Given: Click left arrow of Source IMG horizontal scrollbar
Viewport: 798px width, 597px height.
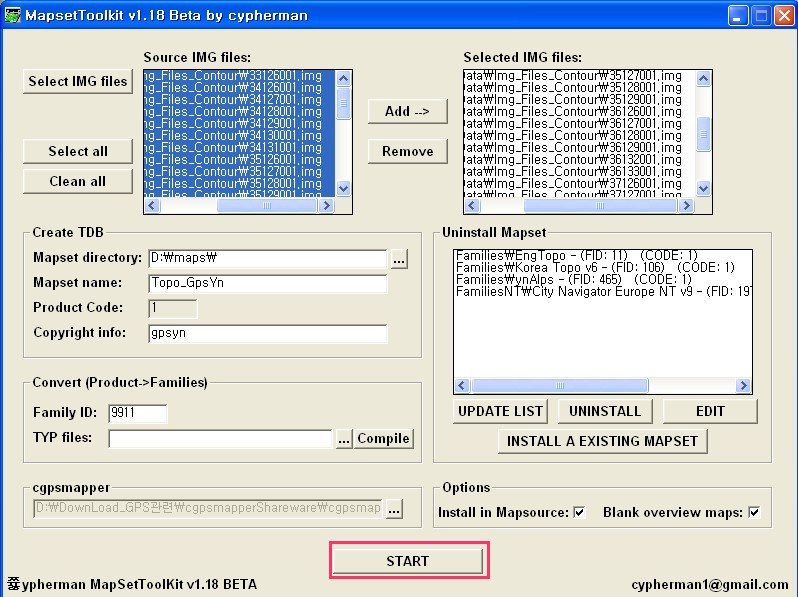Looking at the screenshot, I should click(x=152, y=206).
